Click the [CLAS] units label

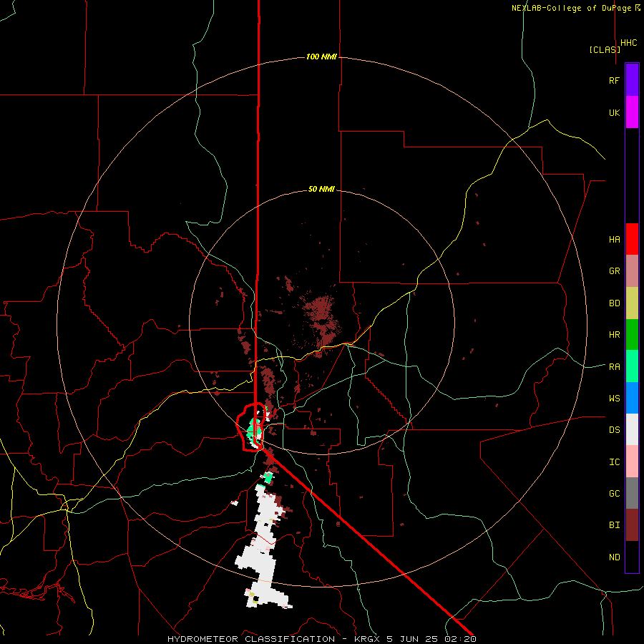(x=605, y=49)
